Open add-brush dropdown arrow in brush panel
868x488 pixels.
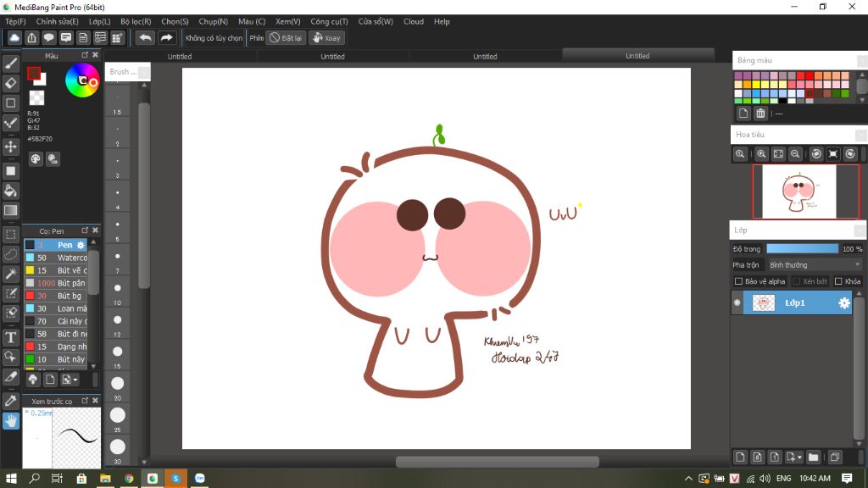(x=75, y=380)
